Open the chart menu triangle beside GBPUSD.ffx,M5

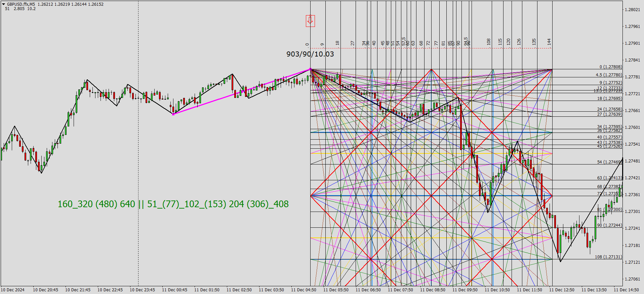point(4,4)
